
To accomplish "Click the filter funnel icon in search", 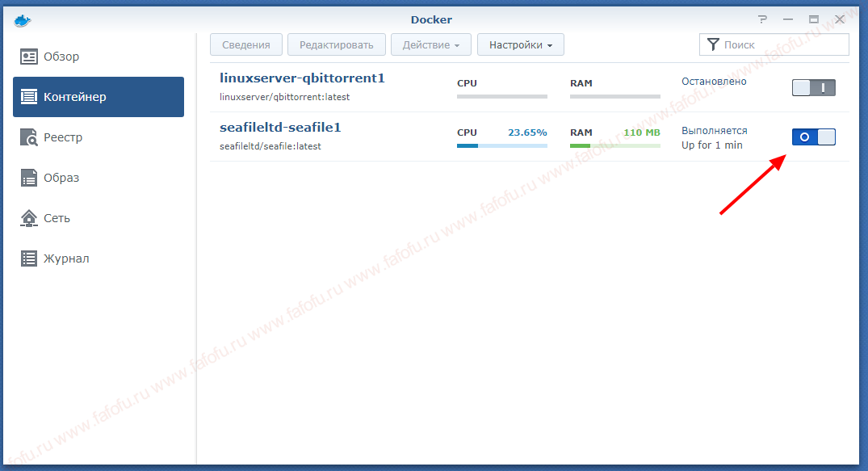I will (713, 45).
